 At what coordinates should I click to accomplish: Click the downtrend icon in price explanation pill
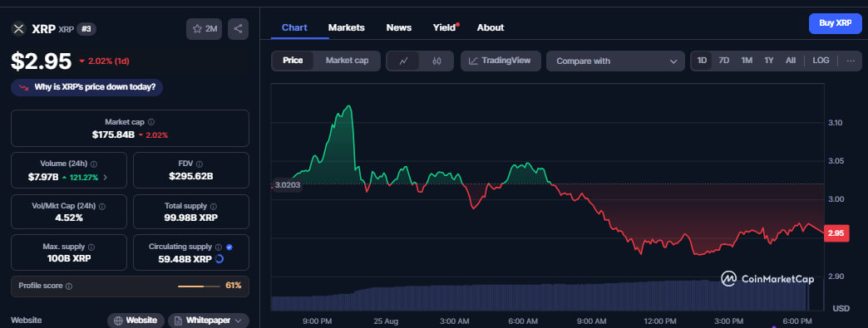point(24,87)
